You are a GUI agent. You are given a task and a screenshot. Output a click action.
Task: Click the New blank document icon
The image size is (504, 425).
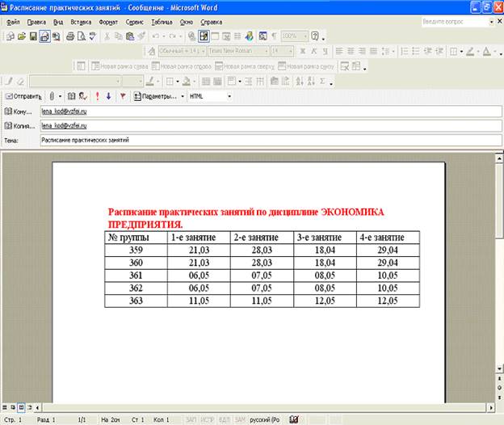[x=9, y=36]
